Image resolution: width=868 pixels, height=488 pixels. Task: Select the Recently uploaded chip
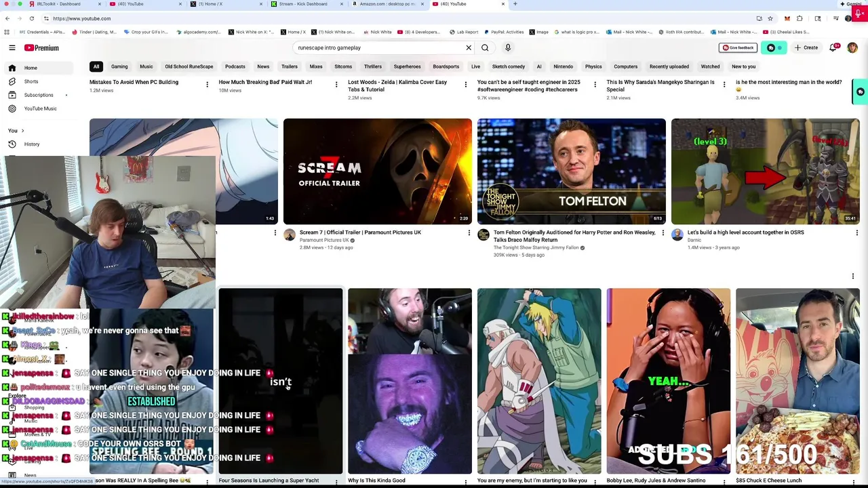coord(669,66)
